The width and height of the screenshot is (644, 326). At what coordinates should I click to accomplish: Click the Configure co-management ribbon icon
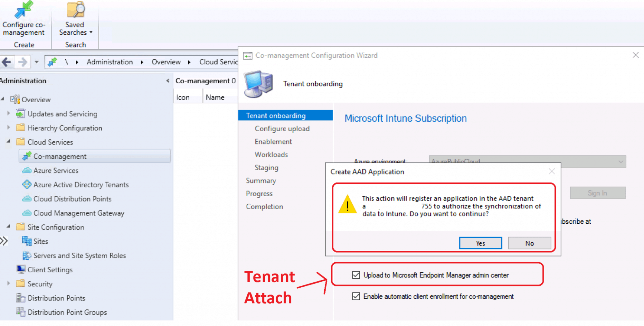tap(24, 10)
